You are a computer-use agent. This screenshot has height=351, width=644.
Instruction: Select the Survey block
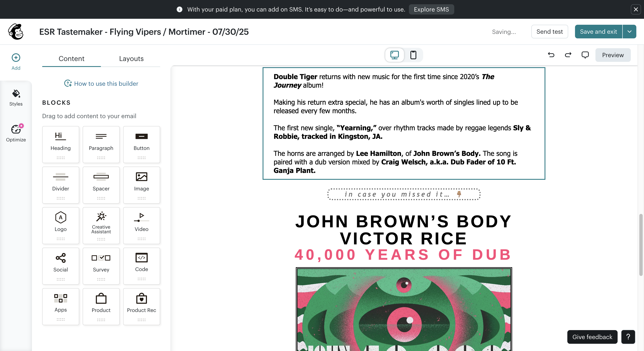(x=101, y=266)
